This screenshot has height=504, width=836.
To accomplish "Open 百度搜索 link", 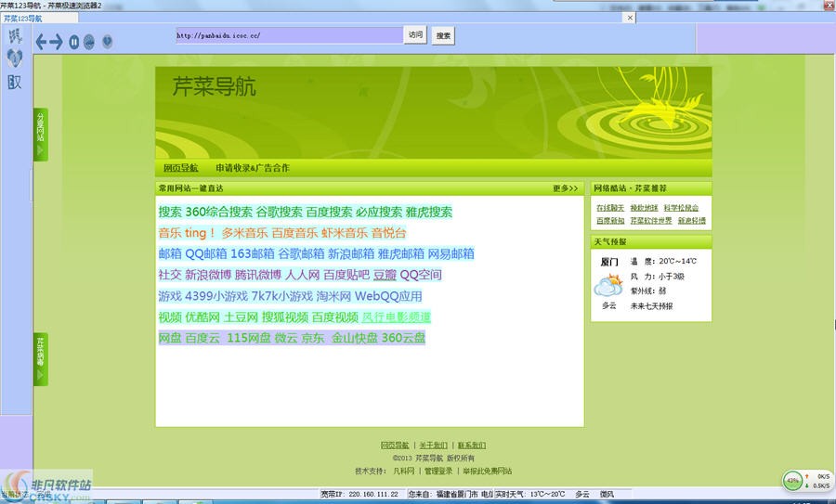I will point(329,212).
